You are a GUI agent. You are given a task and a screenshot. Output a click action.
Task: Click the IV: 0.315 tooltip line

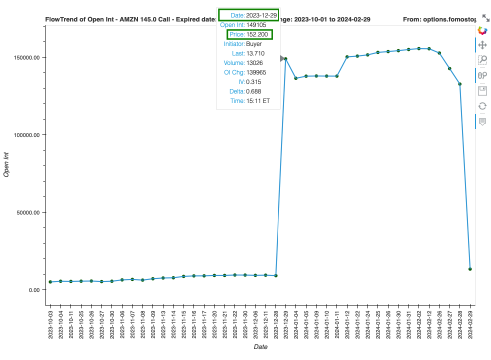[x=250, y=82]
